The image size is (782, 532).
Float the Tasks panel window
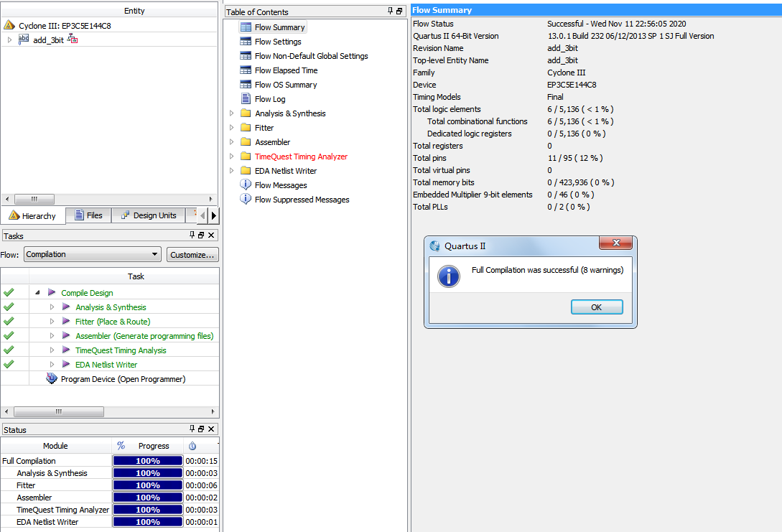point(202,235)
